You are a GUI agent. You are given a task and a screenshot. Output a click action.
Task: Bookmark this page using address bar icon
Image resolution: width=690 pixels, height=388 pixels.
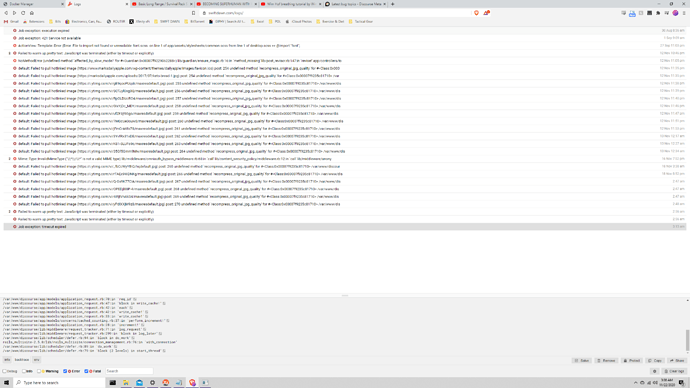(x=193, y=13)
